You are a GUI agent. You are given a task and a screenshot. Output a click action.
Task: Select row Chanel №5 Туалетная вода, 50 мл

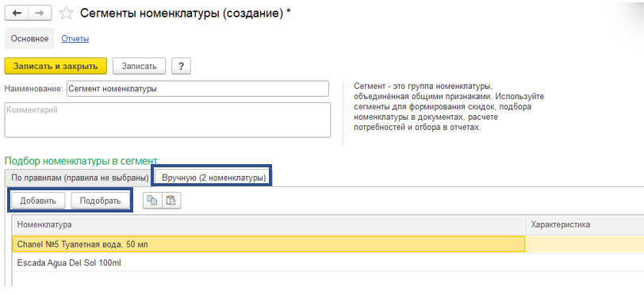coord(269,244)
